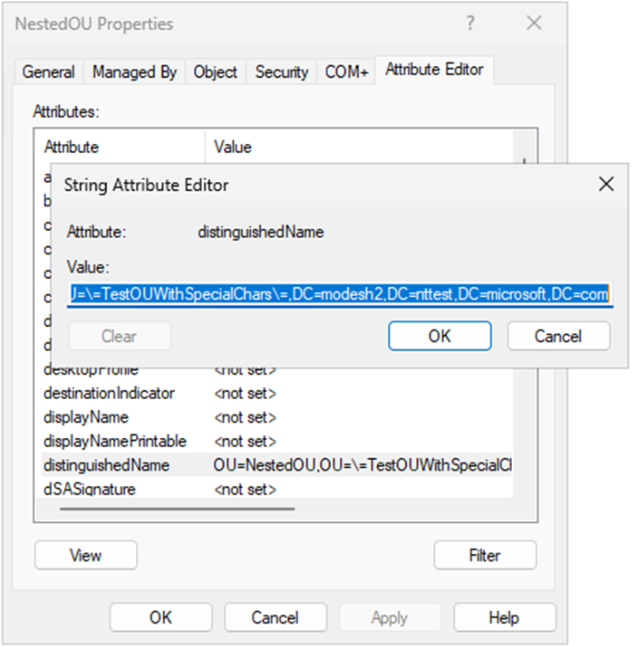Image resolution: width=638 pixels, height=647 pixels.
Task: Select the destinationIndicator attribute row
Action: 276,393
